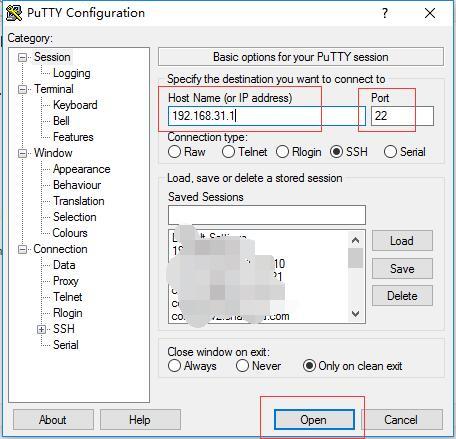Open the Data settings category

click(x=64, y=265)
